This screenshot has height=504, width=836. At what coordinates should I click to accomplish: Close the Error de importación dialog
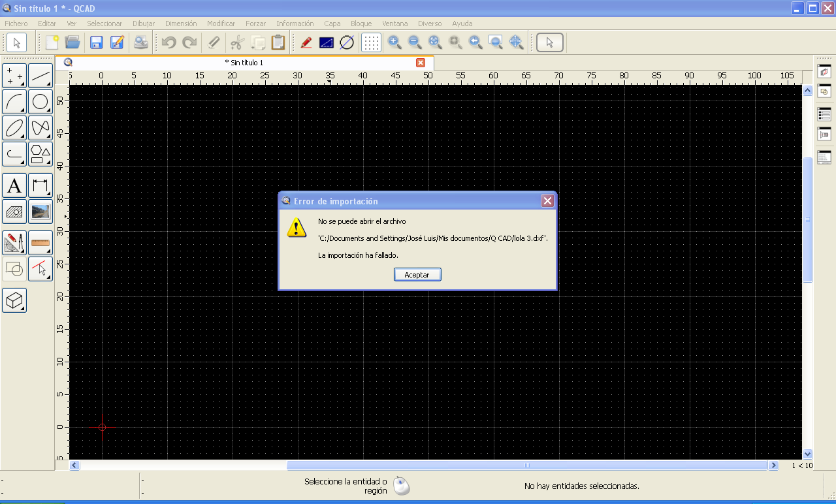547,201
